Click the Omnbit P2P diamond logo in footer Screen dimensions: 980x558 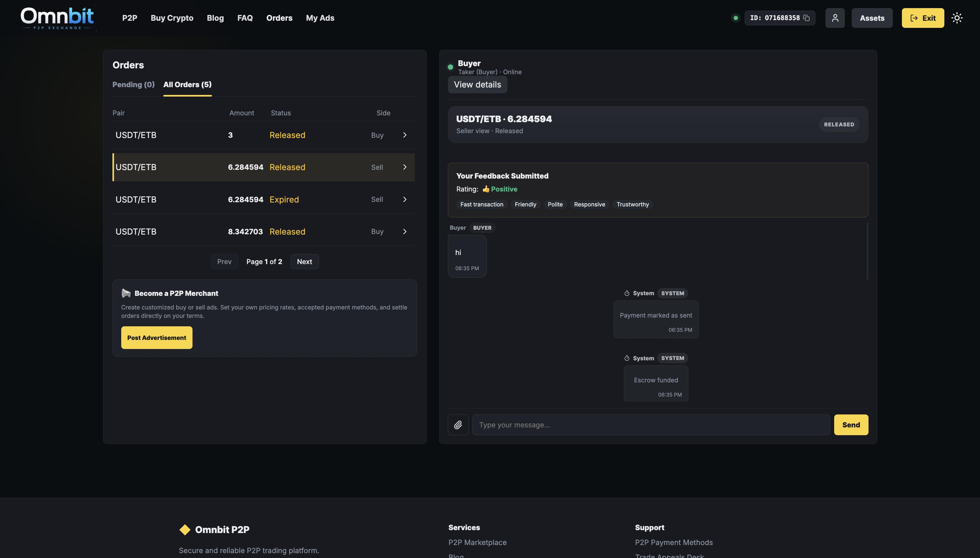pos(185,529)
